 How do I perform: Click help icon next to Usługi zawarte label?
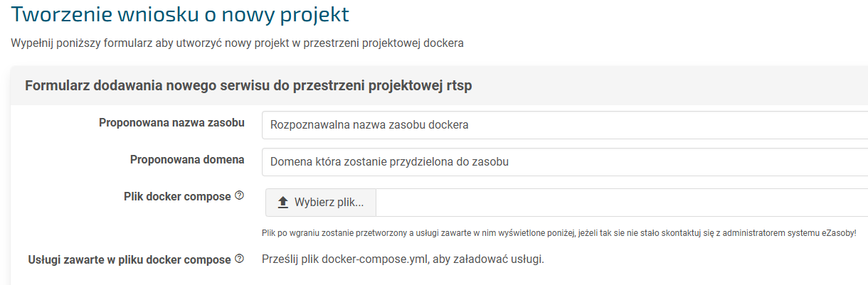[240, 259]
